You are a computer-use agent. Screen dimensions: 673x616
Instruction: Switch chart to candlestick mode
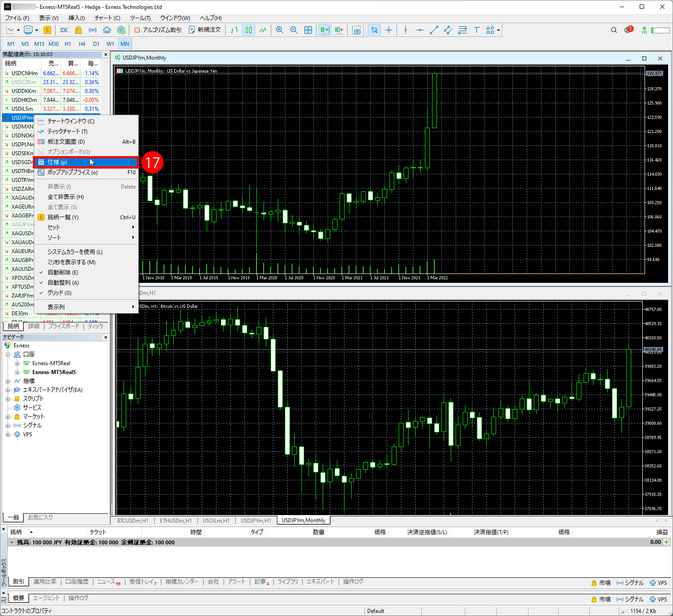[248, 30]
